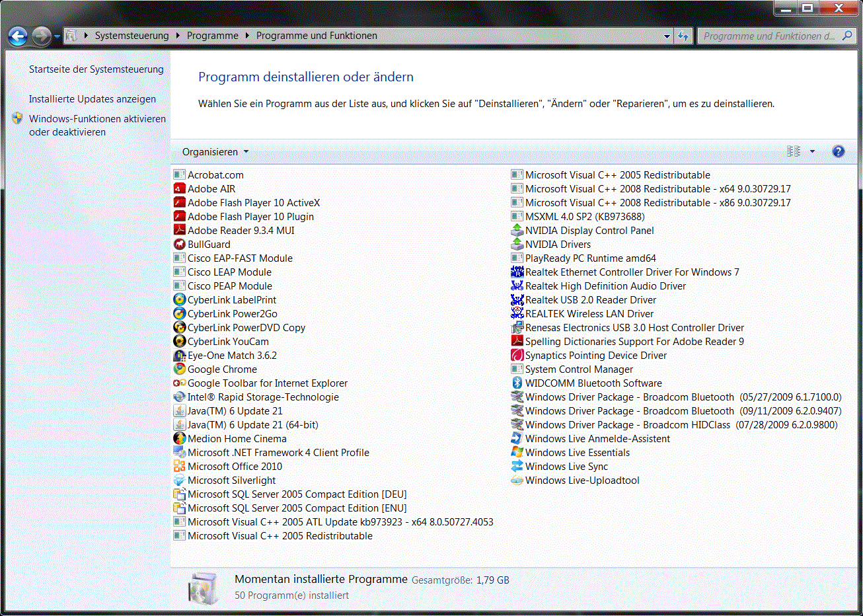Click the Systemsteuerung breadcrumb segment
The width and height of the screenshot is (863, 616).
coord(131,36)
